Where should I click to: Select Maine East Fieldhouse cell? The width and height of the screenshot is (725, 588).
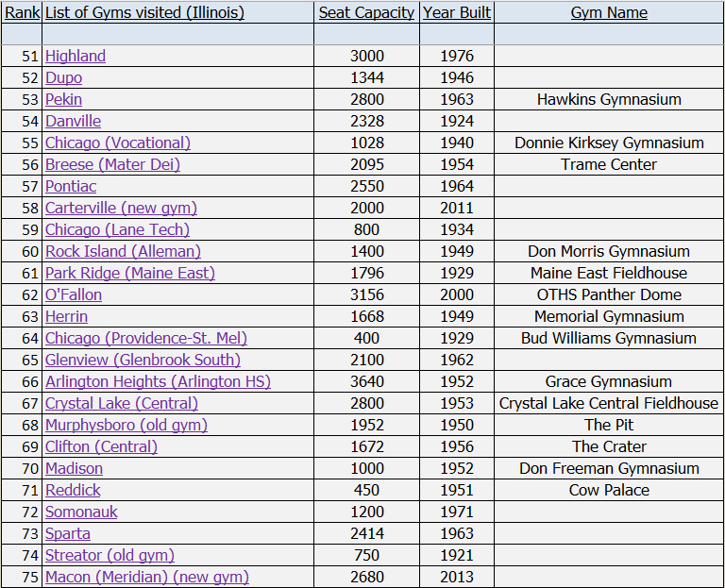[609, 273]
